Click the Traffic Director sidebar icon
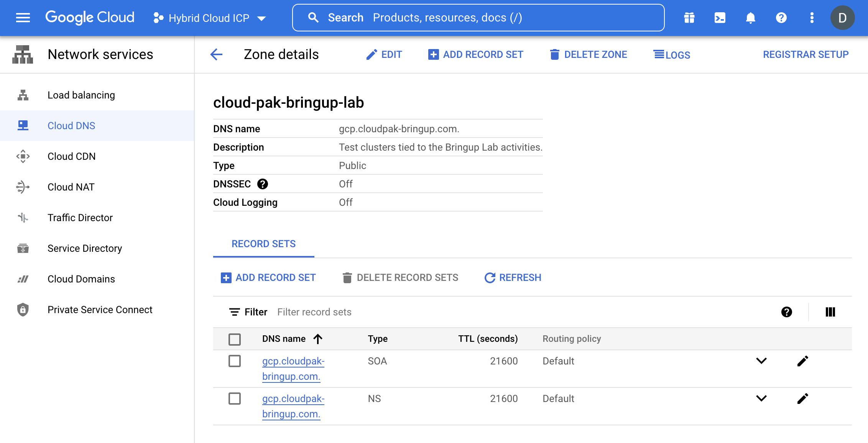 coord(23,218)
